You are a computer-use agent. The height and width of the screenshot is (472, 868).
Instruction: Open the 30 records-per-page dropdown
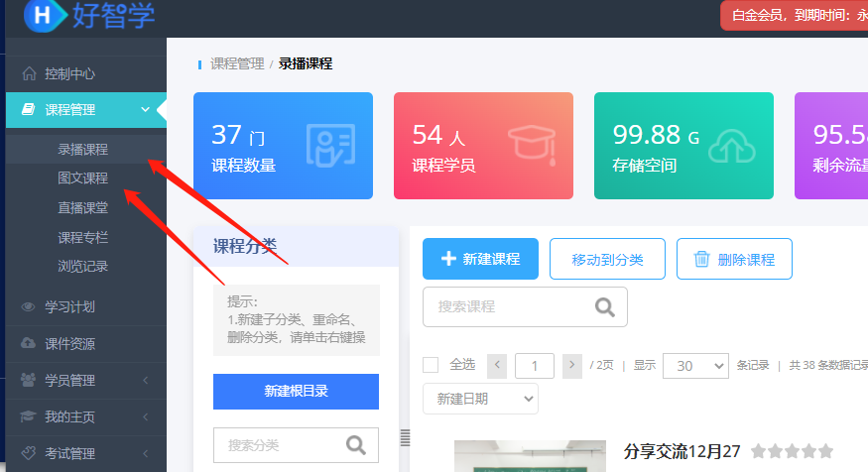pos(695,366)
